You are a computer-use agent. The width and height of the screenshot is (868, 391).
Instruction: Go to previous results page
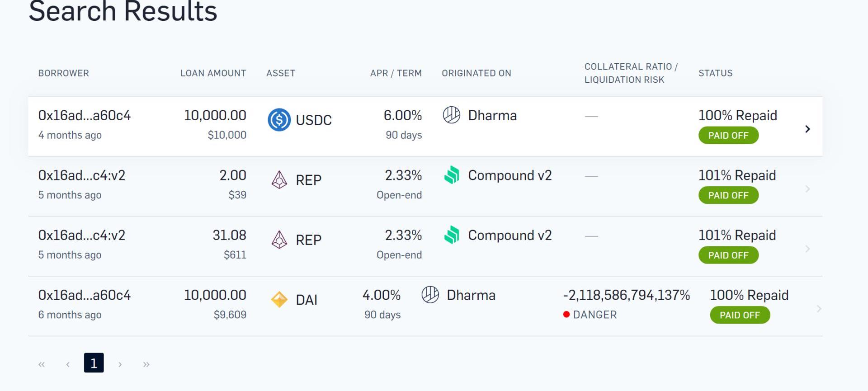click(68, 364)
